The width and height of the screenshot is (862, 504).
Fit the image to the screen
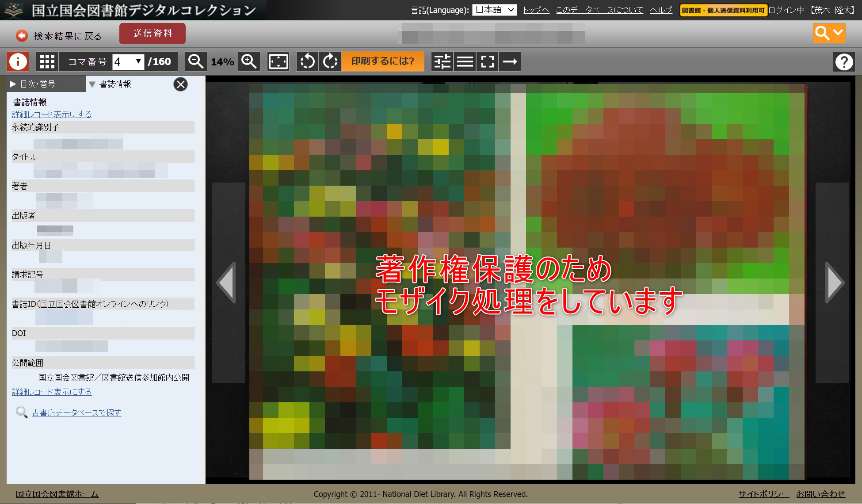pos(278,61)
